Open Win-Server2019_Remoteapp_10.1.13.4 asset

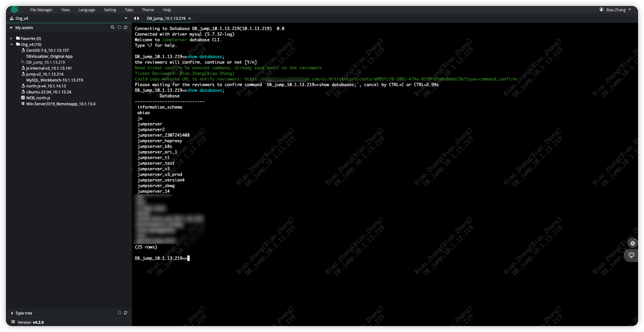[x=61, y=104]
